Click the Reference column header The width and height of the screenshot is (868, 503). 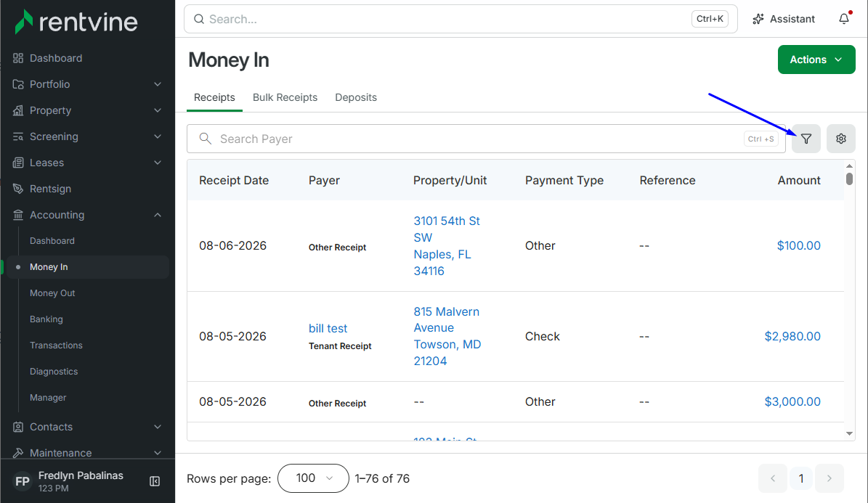coord(668,181)
